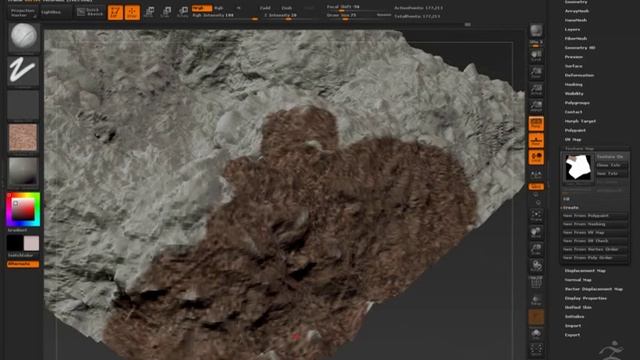
Task: Expand the Geometry HD subpalette
Action: coord(580,48)
